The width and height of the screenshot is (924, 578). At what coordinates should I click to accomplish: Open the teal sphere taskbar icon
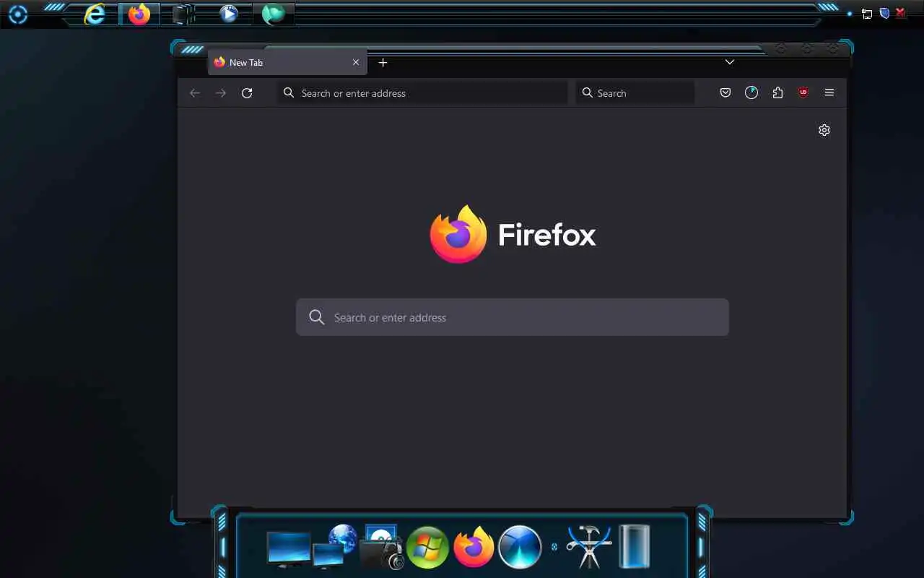273,14
